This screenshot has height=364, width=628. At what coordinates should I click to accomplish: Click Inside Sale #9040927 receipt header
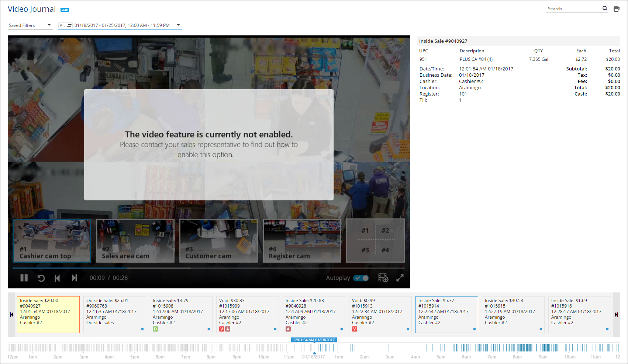click(x=443, y=41)
